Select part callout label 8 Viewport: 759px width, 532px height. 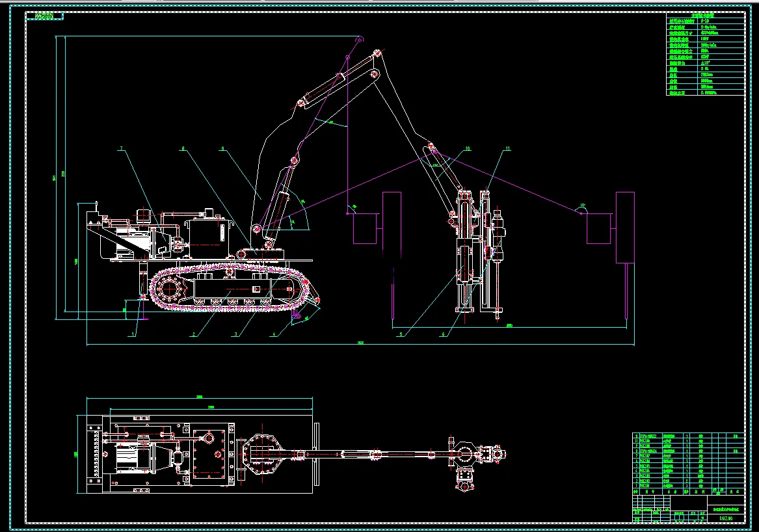(183, 149)
